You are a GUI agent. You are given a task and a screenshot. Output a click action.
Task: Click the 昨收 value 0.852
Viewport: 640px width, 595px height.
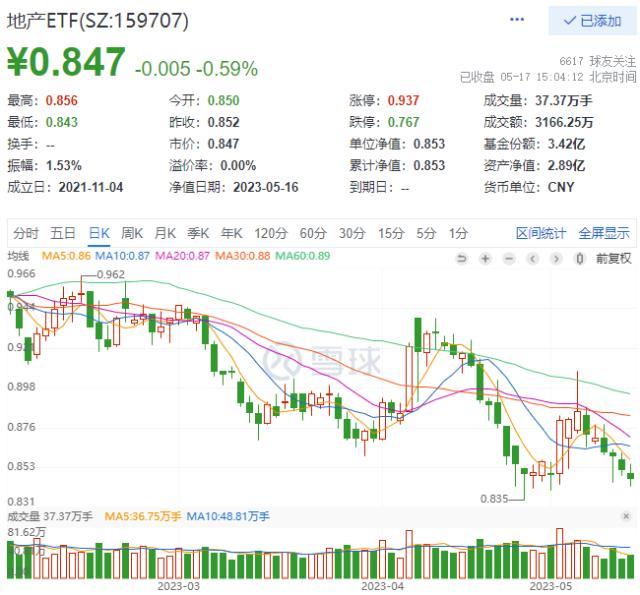pos(223,122)
